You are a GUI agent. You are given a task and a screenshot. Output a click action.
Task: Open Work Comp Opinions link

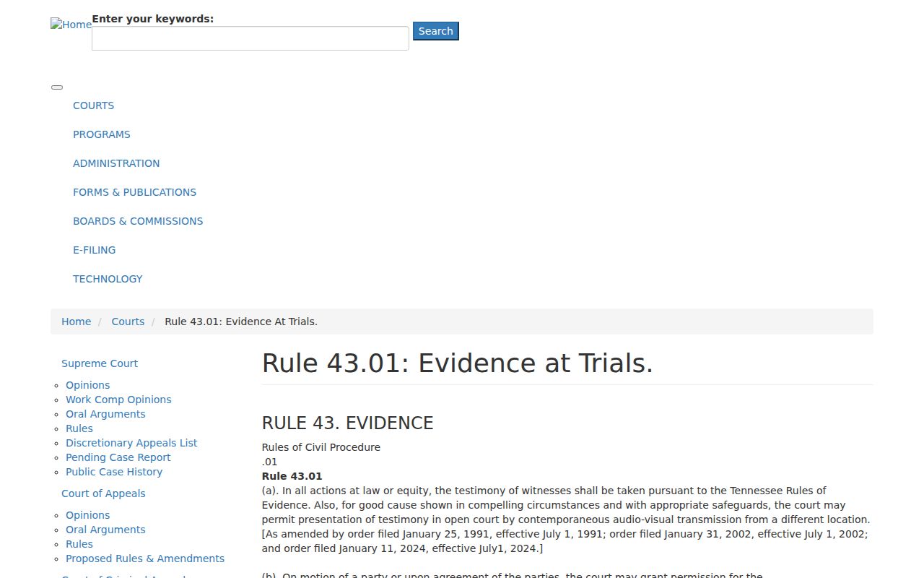[118, 400]
